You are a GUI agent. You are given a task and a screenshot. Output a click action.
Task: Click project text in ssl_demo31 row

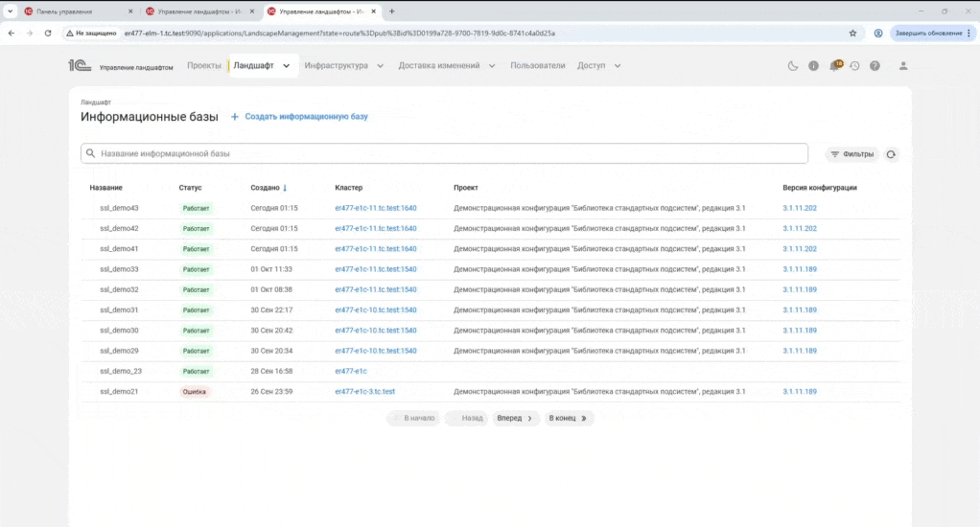point(599,309)
